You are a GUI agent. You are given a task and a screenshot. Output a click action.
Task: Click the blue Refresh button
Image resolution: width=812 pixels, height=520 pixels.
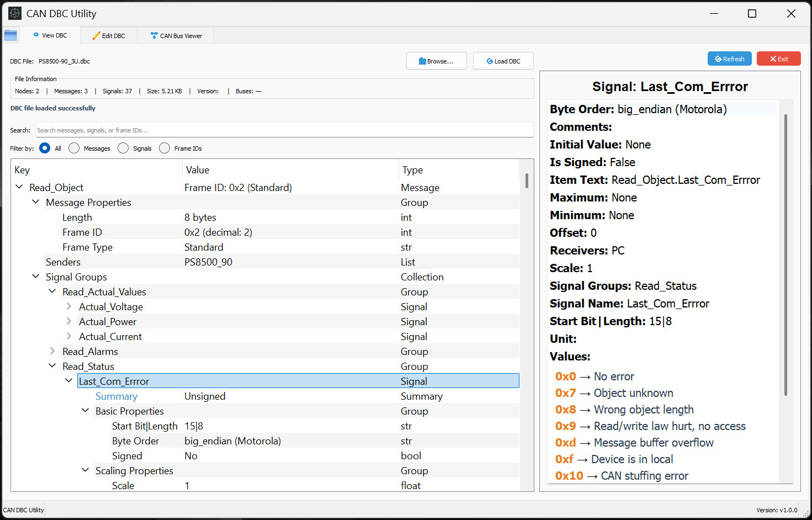tap(729, 59)
